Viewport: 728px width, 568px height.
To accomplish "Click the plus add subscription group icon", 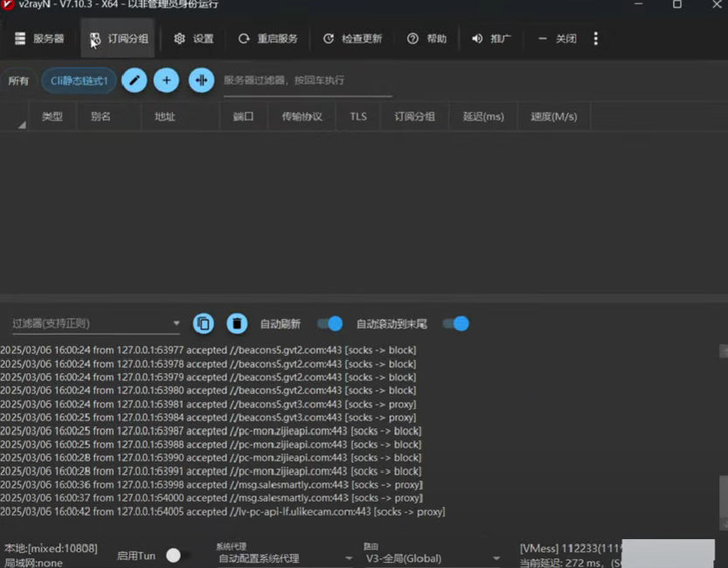I will point(166,80).
